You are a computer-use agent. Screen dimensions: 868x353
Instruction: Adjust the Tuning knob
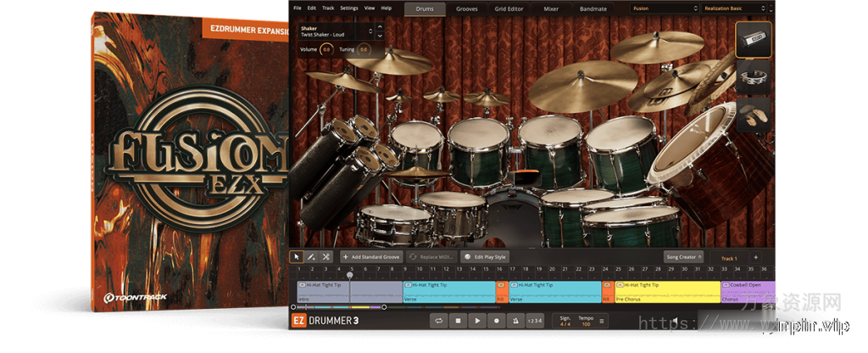click(x=363, y=49)
